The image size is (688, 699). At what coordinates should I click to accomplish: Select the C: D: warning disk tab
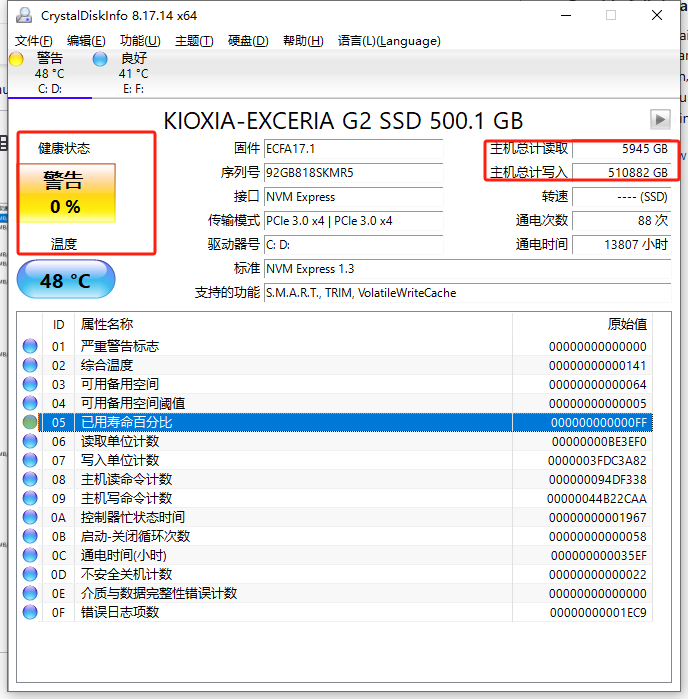pyautogui.click(x=49, y=73)
